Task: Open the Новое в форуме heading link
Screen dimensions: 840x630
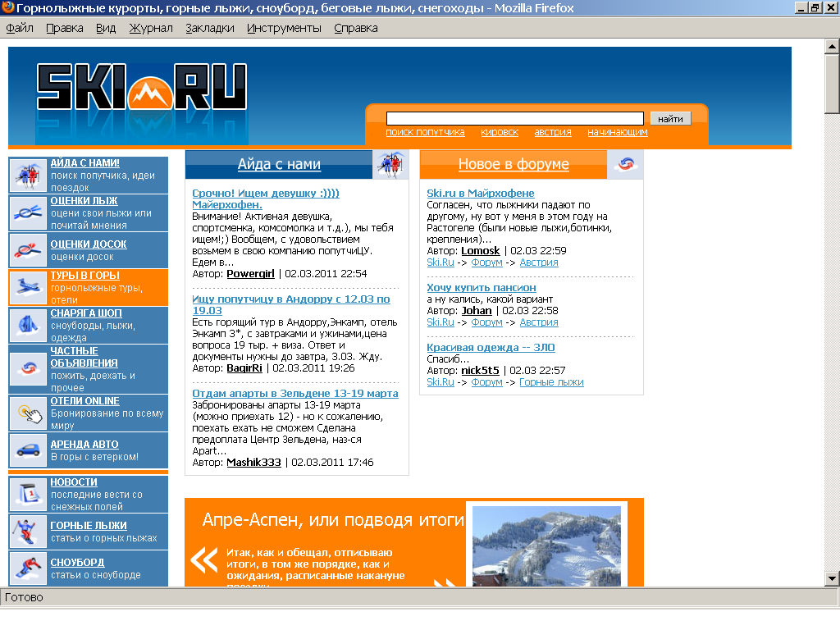Action: point(514,164)
